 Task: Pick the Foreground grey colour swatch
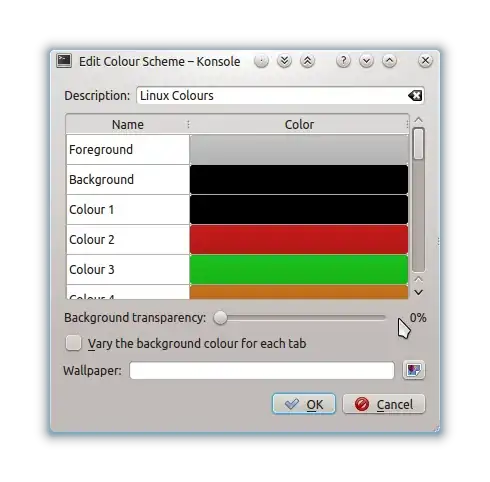click(299, 150)
